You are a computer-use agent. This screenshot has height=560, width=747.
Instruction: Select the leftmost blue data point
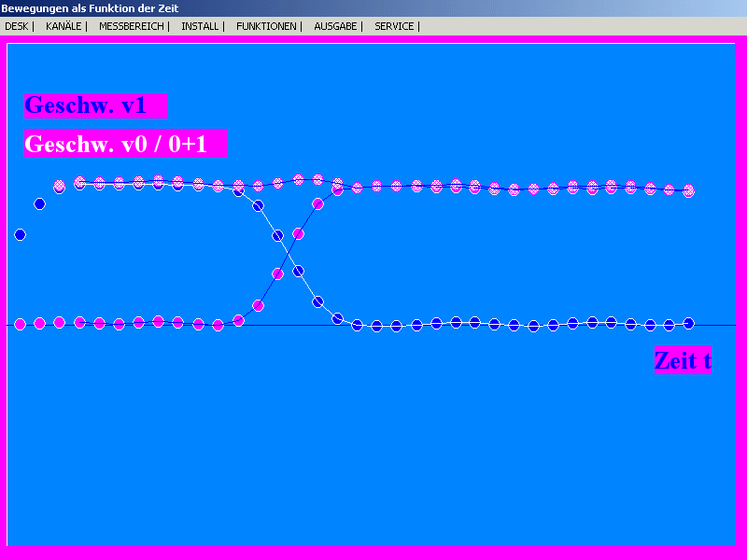click(20, 234)
